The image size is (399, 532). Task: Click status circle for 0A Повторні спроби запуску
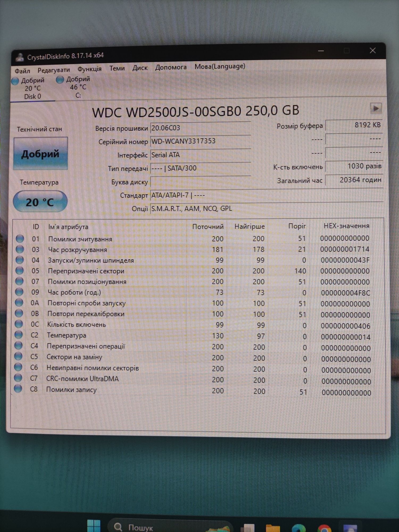coord(19,302)
